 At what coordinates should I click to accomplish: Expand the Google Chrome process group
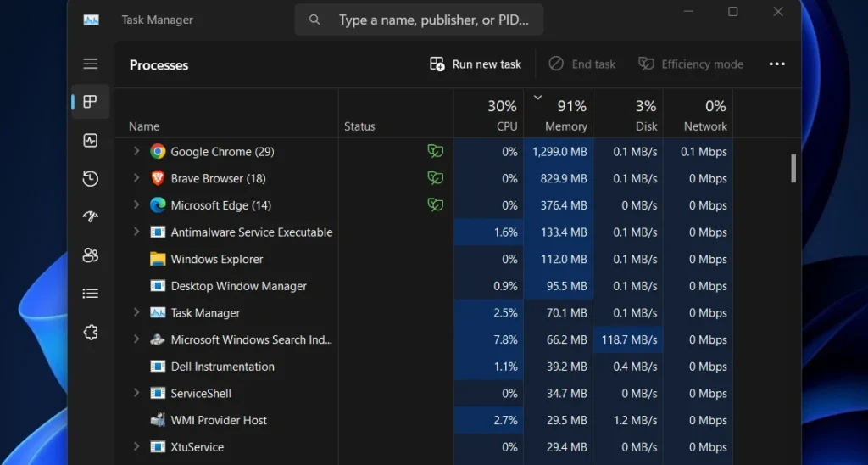point(136,151)
